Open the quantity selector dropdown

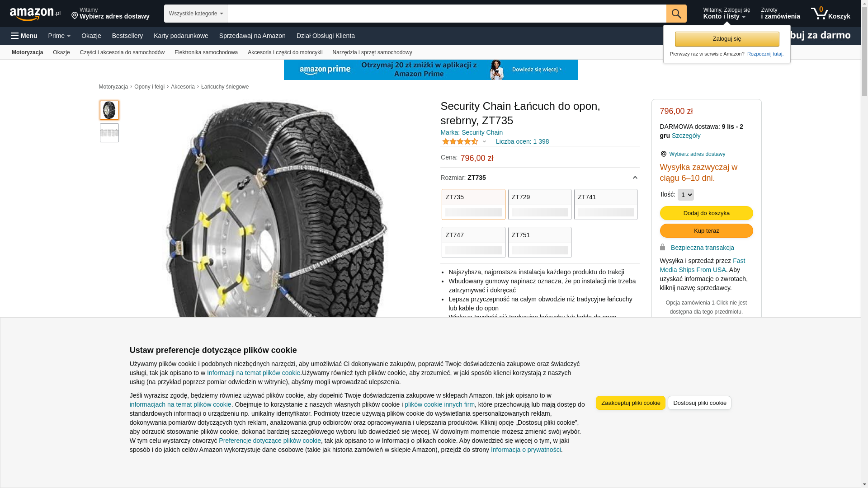(x=685, y=195)
